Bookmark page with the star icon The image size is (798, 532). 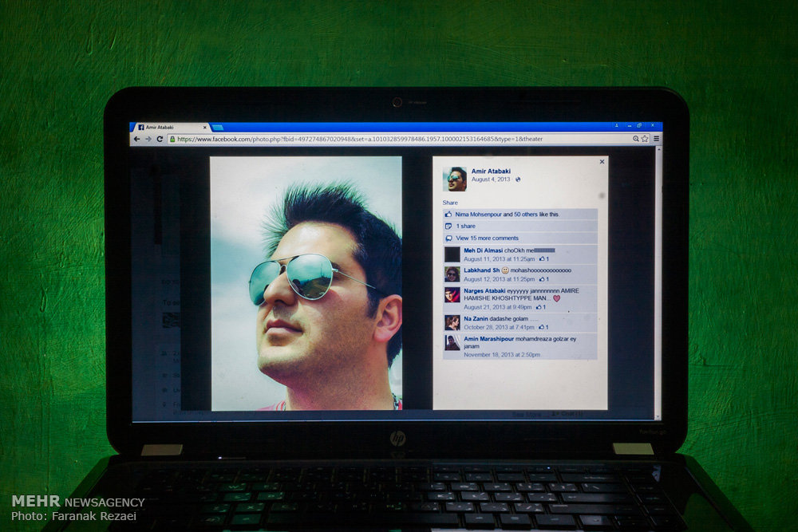point(645,138)
